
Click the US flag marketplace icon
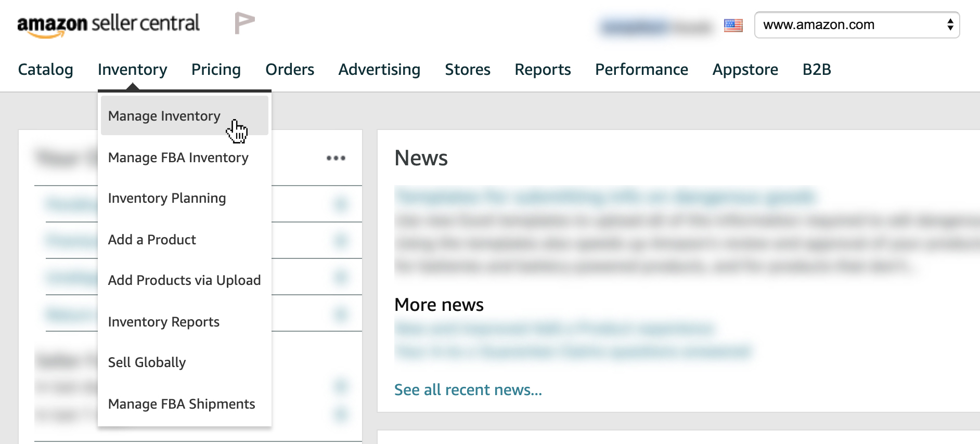pos(733,25)
